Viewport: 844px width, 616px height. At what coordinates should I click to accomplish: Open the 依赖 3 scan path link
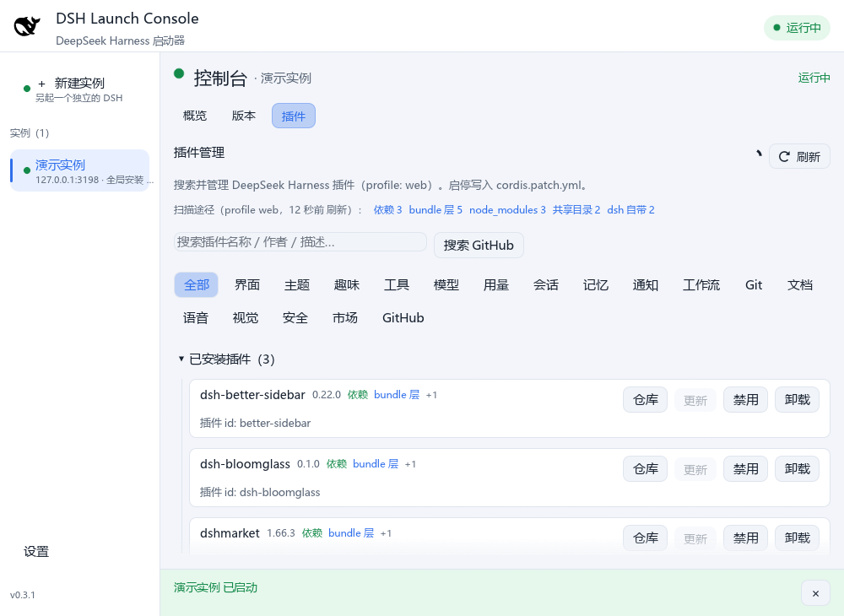coord(387,210)
